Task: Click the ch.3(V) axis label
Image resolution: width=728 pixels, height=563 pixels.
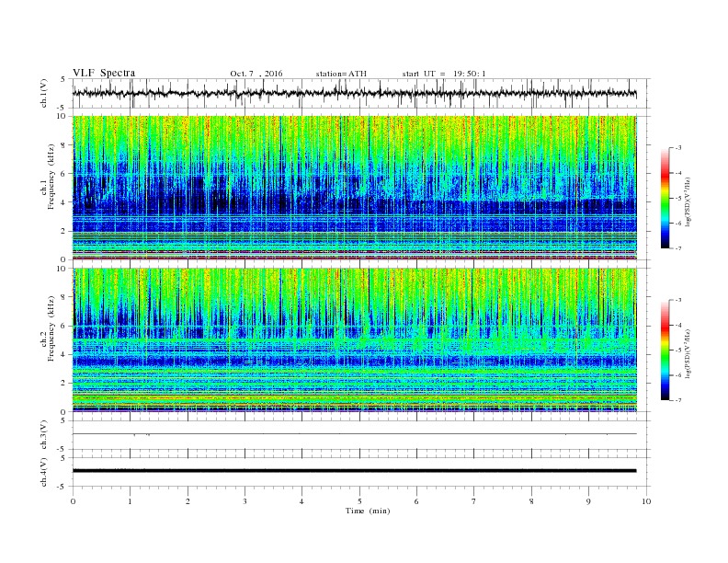Action: [x=44, y=435]
